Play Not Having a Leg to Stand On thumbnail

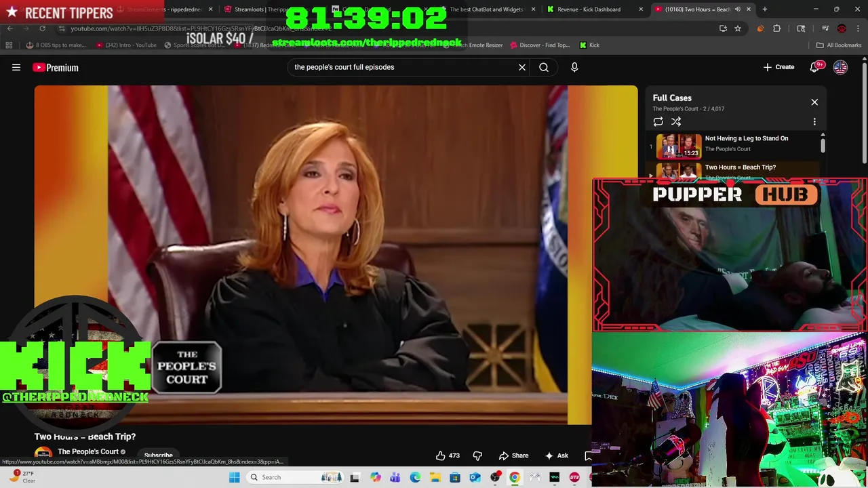679,146
